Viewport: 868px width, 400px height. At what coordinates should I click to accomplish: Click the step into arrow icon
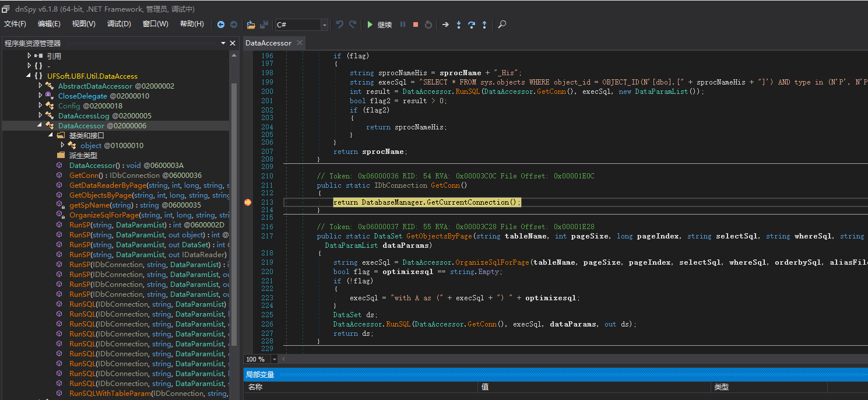[x=458, y=24]
